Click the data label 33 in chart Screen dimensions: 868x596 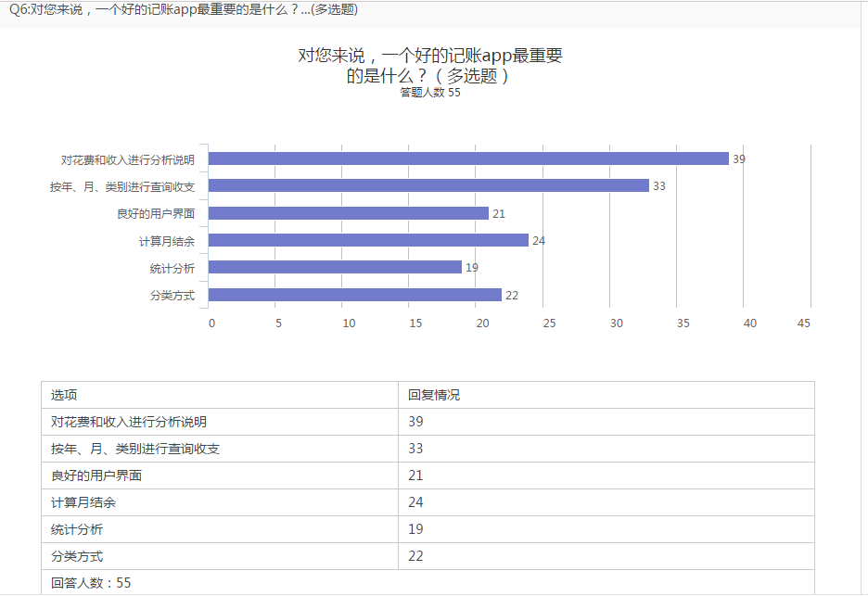[659, 186]
